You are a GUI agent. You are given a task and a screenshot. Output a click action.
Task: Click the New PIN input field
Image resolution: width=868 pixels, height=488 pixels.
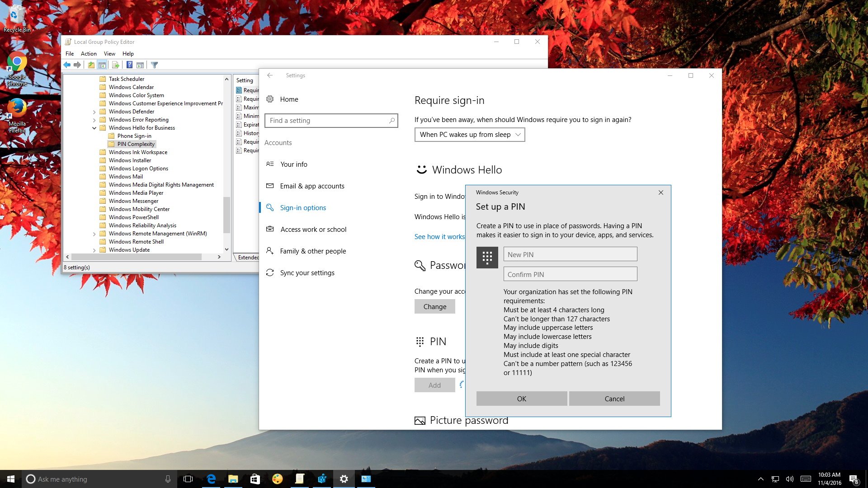click(568, 254)
